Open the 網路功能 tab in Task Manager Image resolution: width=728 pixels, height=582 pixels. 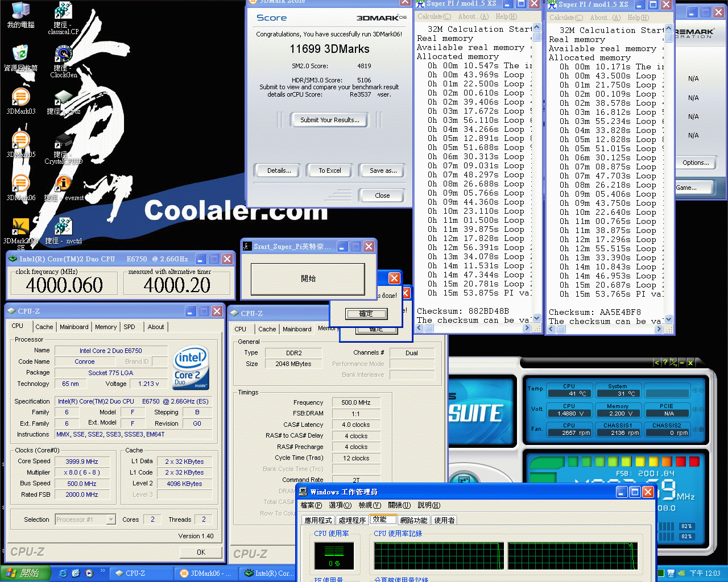413,520
